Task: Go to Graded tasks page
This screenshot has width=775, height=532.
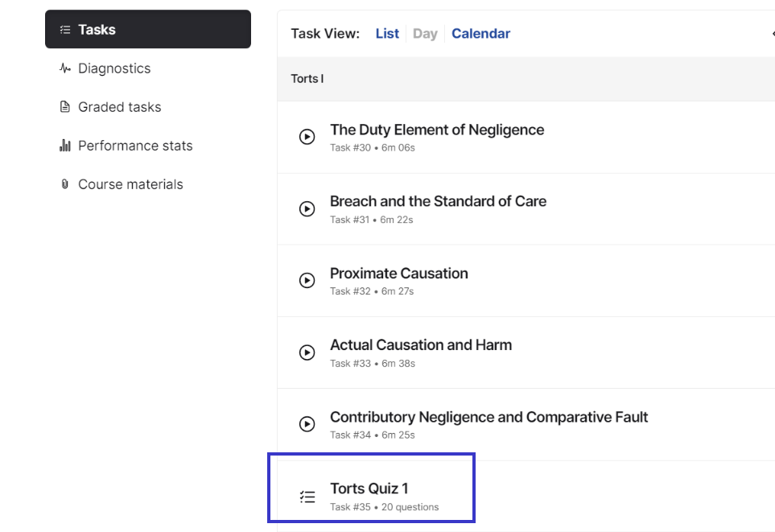Action: click(120, 107)
